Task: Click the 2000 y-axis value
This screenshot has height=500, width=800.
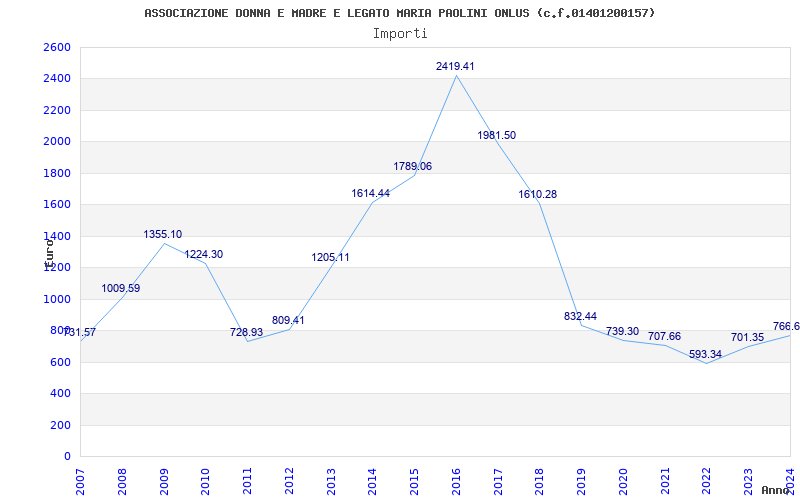Action: [57, 142]
